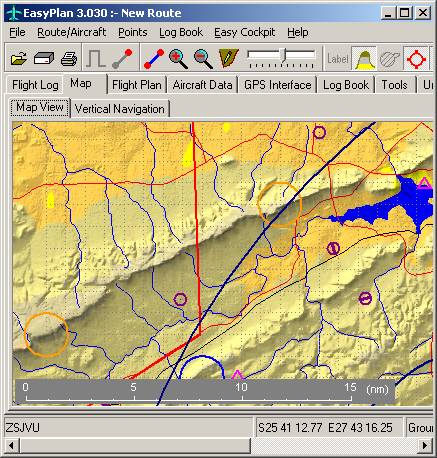437x458 pixels.
Task: Select the Map View sub-tab
Action: [40, 107]
